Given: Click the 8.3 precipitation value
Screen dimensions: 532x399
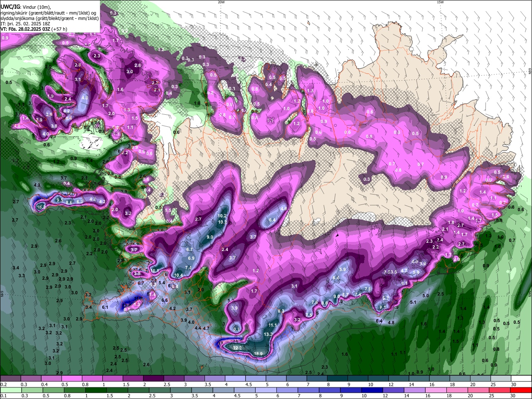Looking at the screenshot, I should 281,311.
